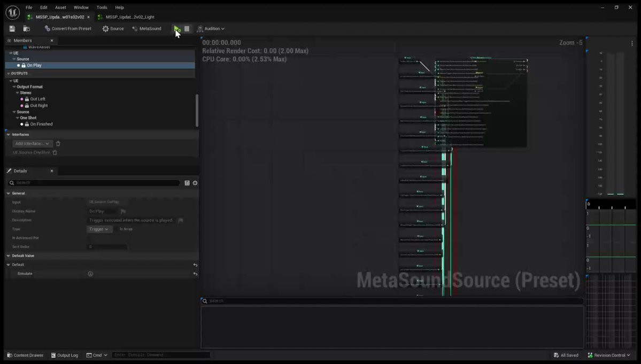The width and height of the screenshot is (641, 364).
Task: Open the Revision Control menu
Action: click(609, 355)
